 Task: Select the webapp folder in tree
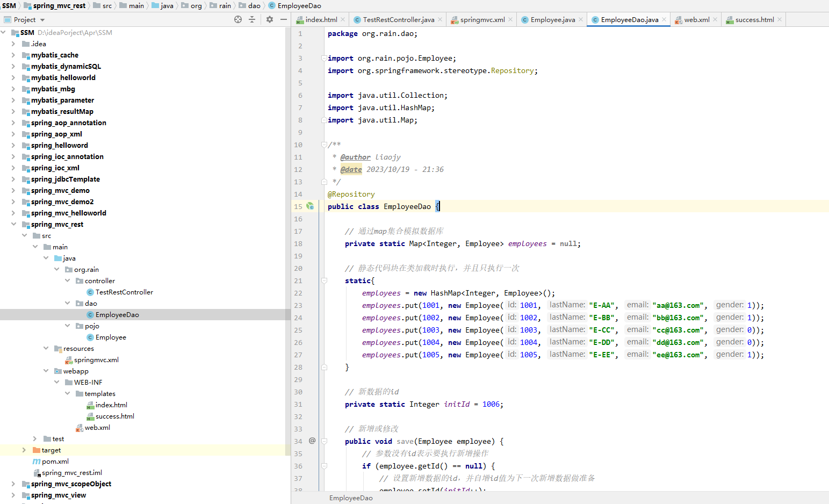76,371
